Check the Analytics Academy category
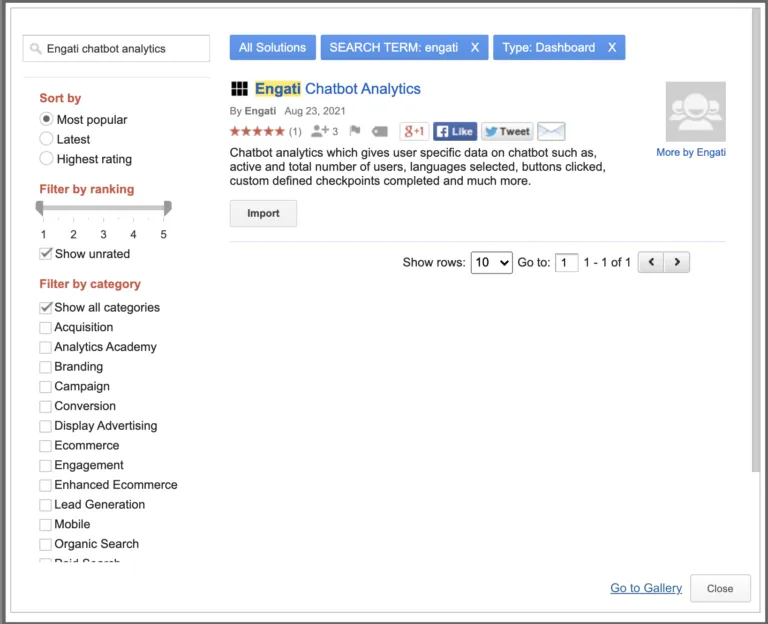Image resolution: width=768 pixels, height=624 pixels. click(45, 347)
